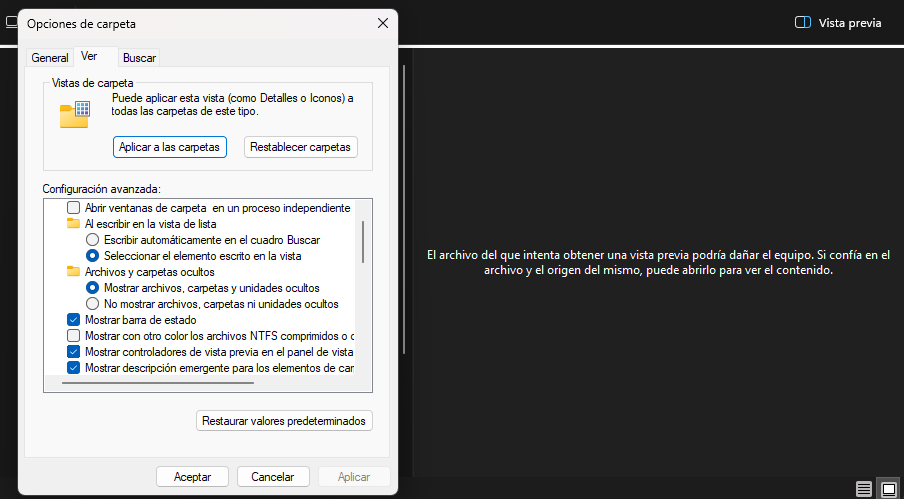Image resolution: width=904 pixels, height=499 pixels.
Task: Click the Vista previa pane icon
Action: [x=803, y=22]
